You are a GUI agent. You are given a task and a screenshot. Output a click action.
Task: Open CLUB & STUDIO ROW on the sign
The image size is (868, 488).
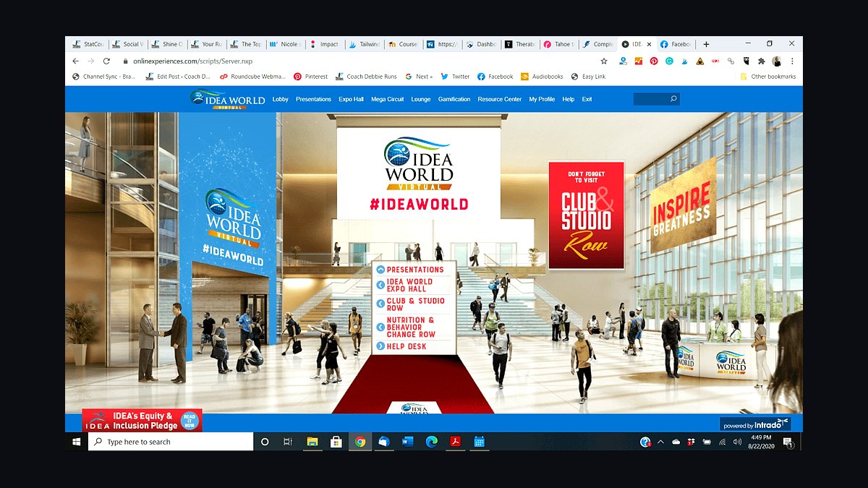416,304
